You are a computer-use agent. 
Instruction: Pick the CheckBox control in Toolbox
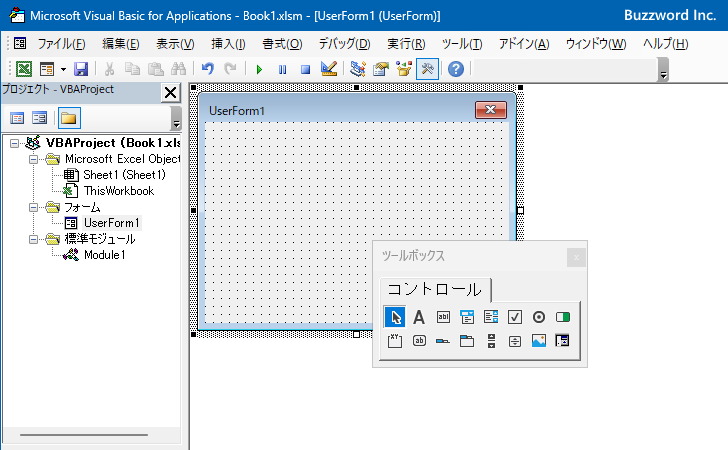tap(515, 317)
